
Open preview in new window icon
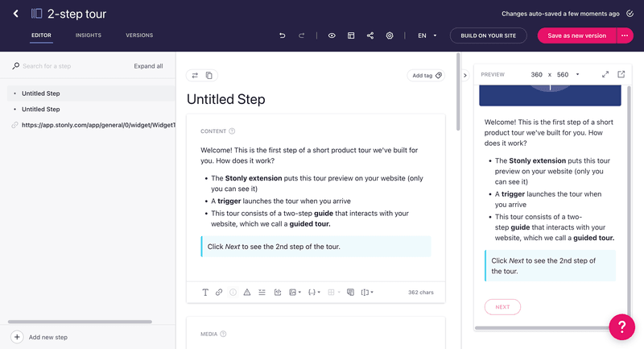[x=621, y=74]
